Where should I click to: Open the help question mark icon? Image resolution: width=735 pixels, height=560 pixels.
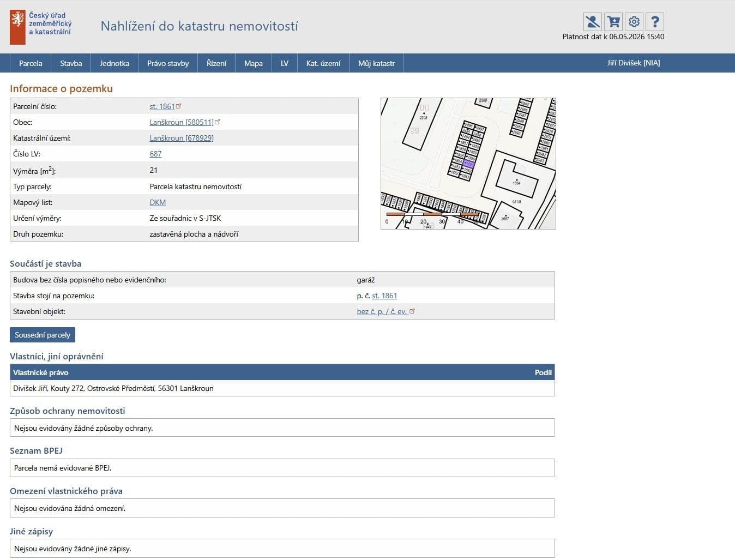[655, 22]
